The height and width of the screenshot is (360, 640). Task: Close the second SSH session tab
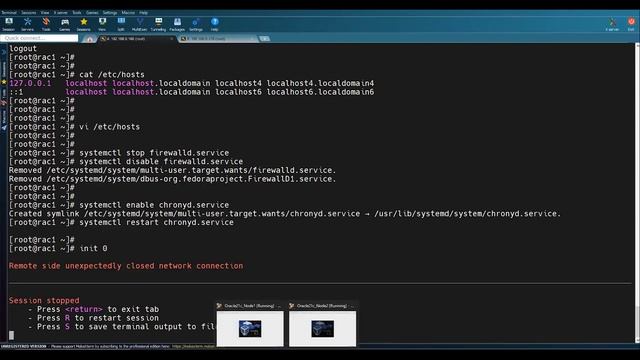click(252, 39)
